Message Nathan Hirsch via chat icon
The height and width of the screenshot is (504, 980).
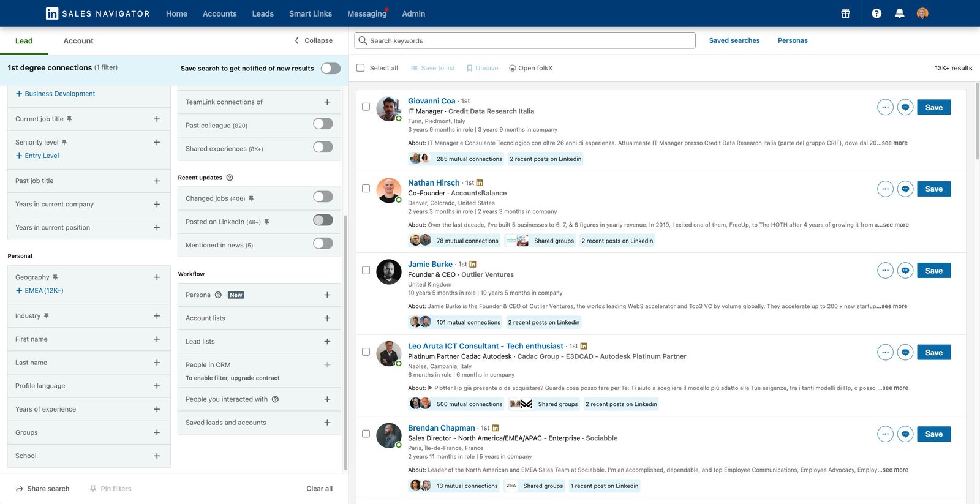tap(905, 189)
